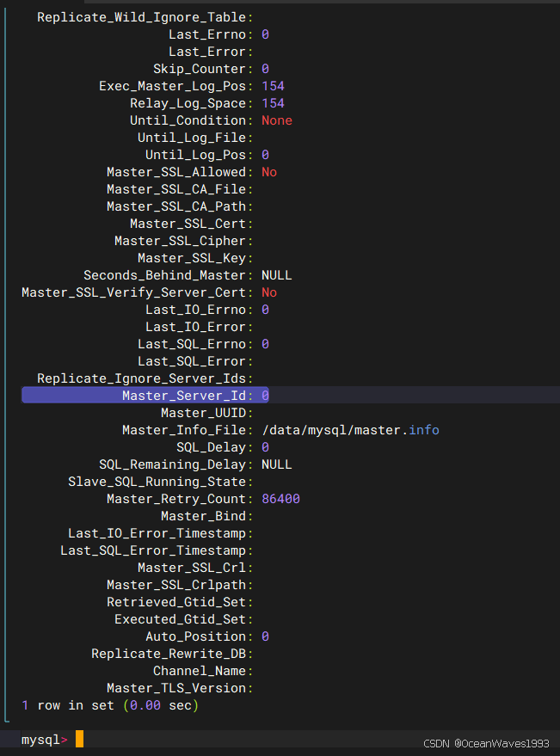Click the Relay_Log_Space label
Image resolution: width=560 pixels, height=756 pixels.
coord(188,103)
